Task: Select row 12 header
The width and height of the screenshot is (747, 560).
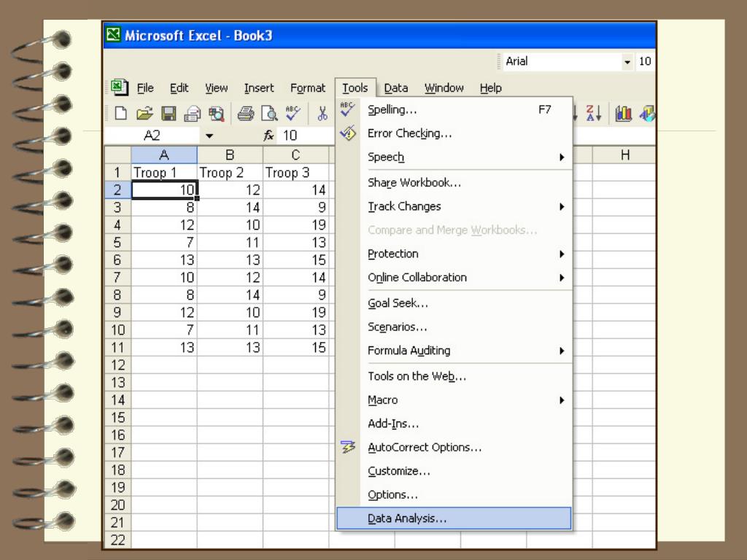Action: click(x=117, y=365)
